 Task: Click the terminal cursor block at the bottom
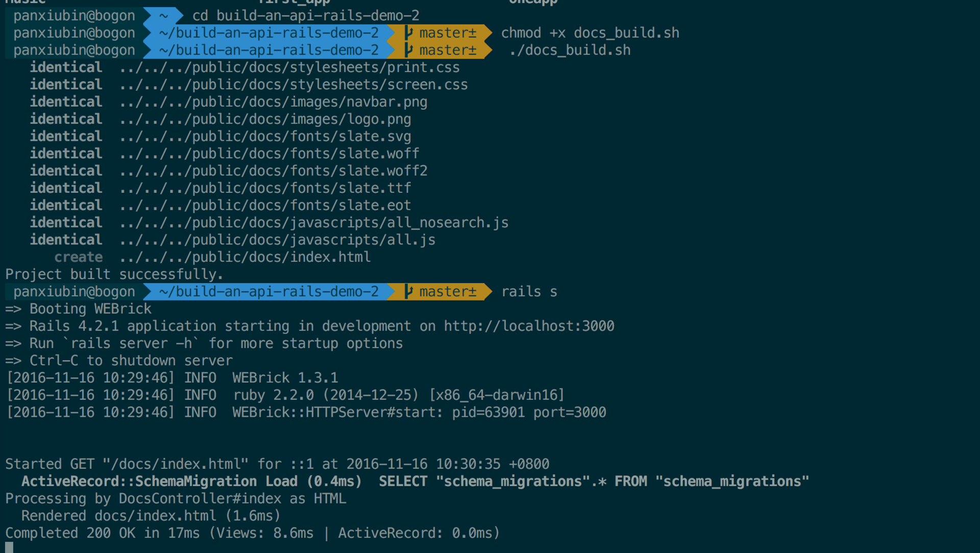coord(9,547)
